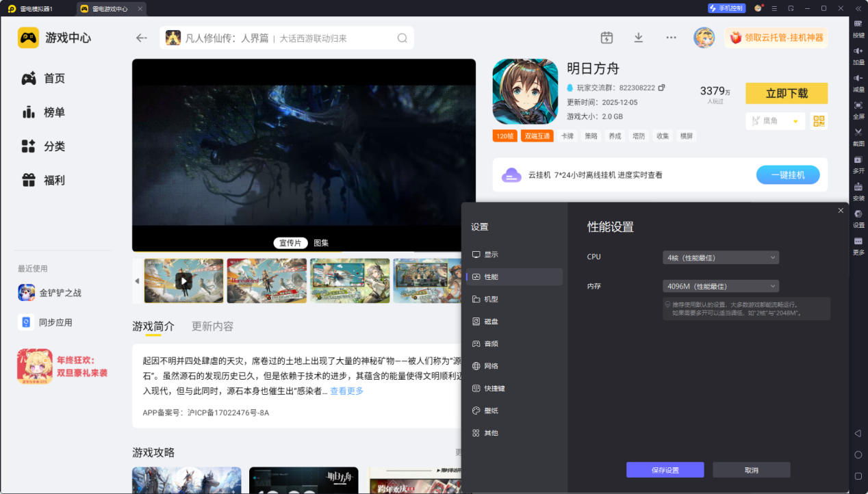The image size is (868, 494).
Task: Click the calendar check-in icon
Action: pyautogui.click(x=607, y=38)
